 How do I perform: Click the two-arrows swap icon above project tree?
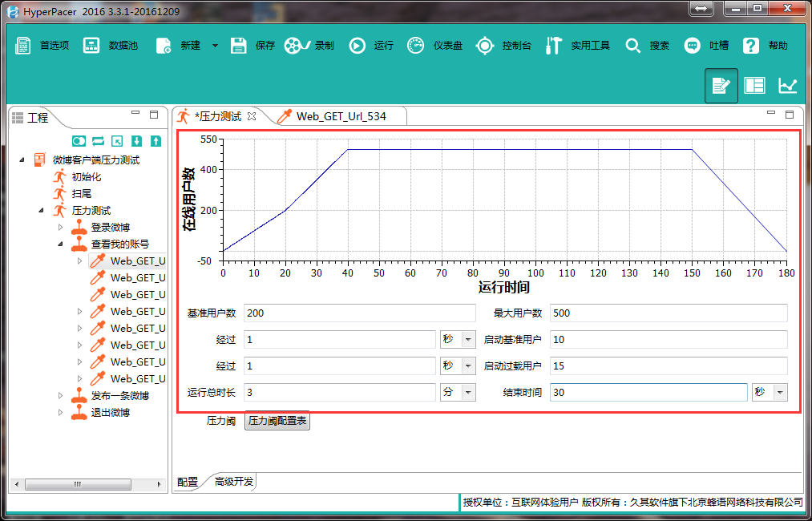tap(98, 141)
